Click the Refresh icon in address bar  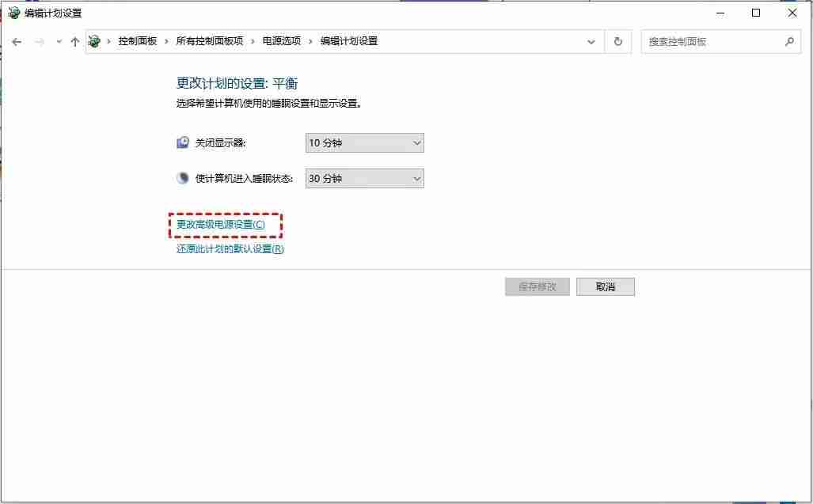coord(618,41)
